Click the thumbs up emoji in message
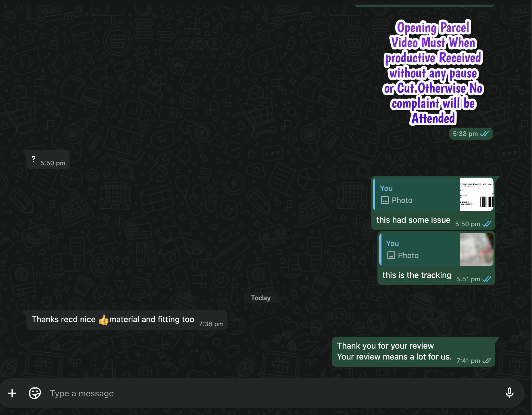Viewport: 532px width, 415px height. point(103,320)
